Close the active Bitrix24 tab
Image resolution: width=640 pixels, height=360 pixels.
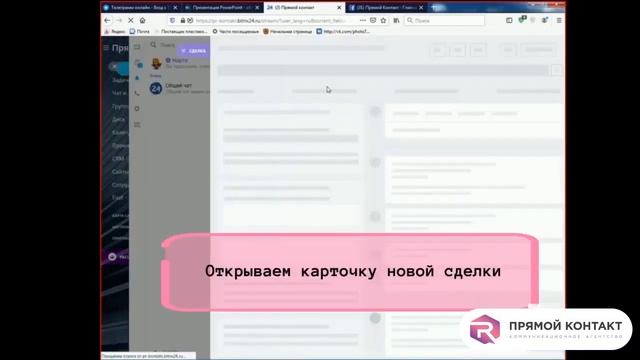[339, 8]
